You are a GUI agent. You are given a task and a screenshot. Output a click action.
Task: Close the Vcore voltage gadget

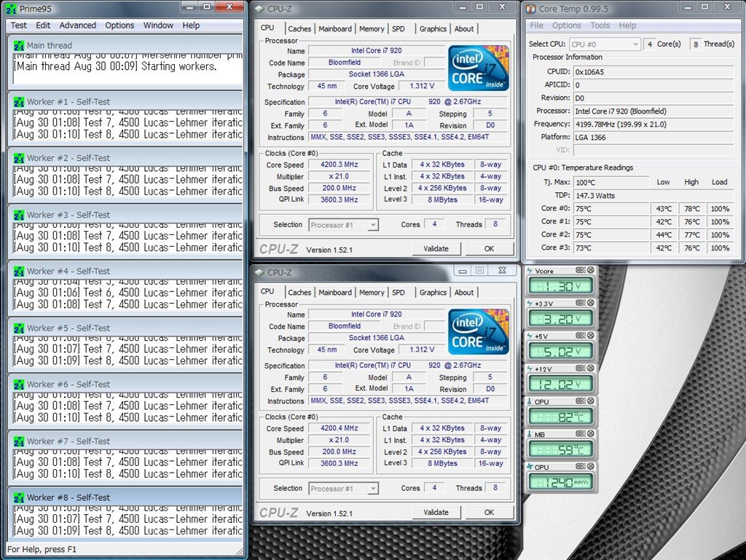click(x=591, y=270)
